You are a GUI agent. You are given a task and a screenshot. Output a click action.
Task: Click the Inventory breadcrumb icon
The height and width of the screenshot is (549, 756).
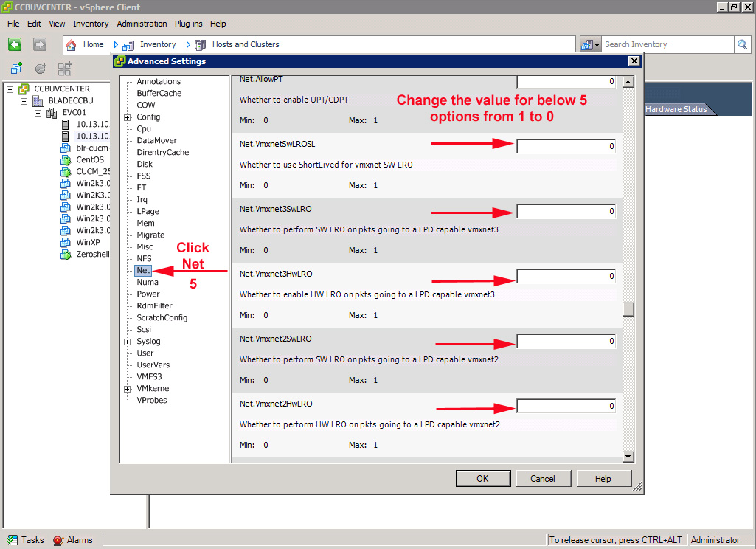(x=128, y=45)
